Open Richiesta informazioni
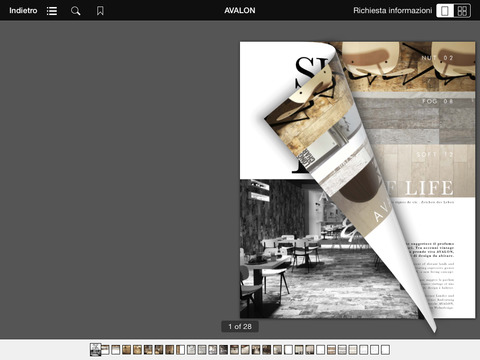The image size is (480, 360). point(392,11)
